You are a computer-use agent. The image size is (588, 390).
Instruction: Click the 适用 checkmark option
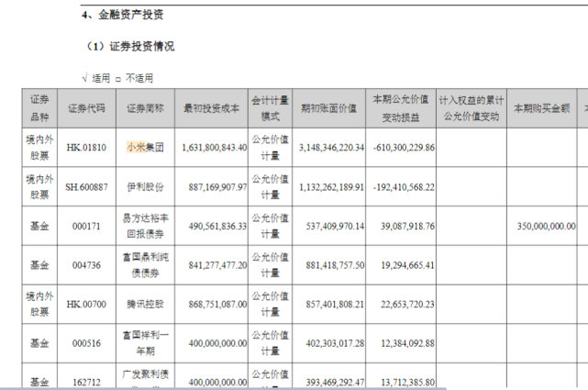(96, 78)
